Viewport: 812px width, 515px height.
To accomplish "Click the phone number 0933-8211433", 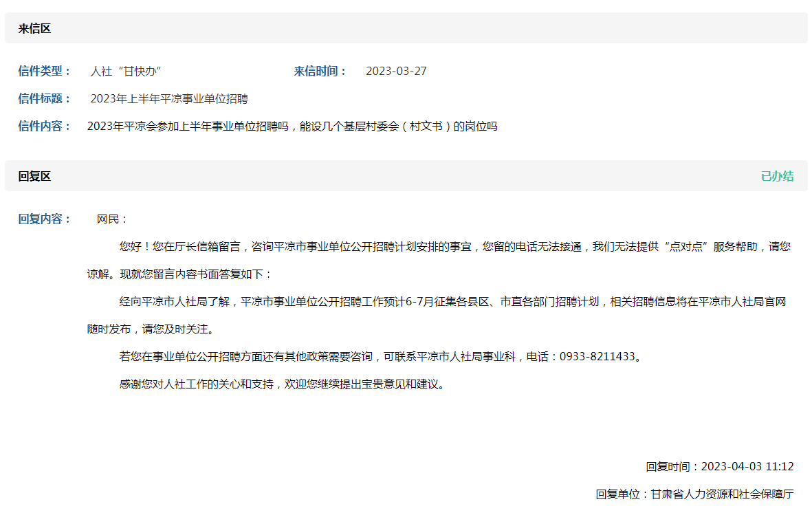I will click(597, 356).
